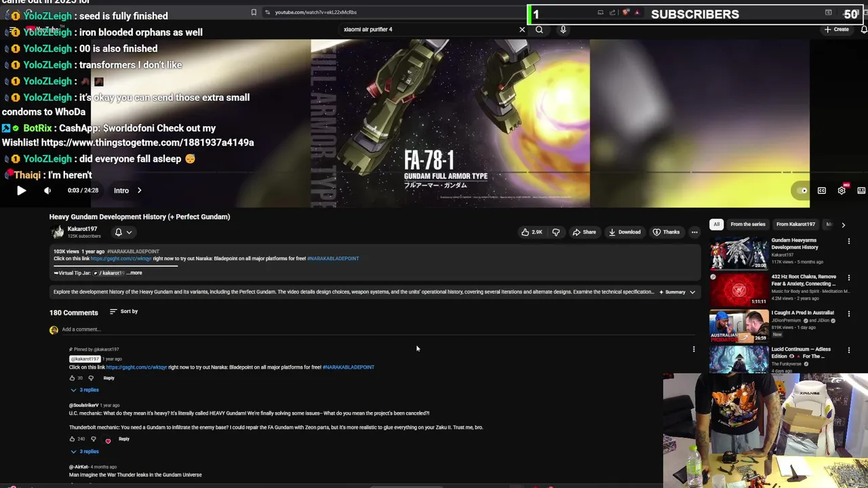Image resolution: width=868 pixels, height=488 pixels.
Task: Open Lucid Continuum Adless Edition video title
Action: coord(801,352)
